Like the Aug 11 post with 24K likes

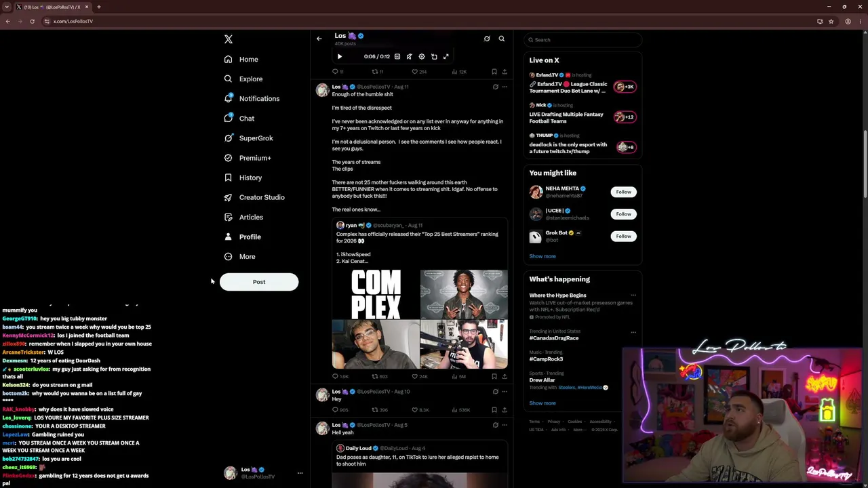click(420, 376)
